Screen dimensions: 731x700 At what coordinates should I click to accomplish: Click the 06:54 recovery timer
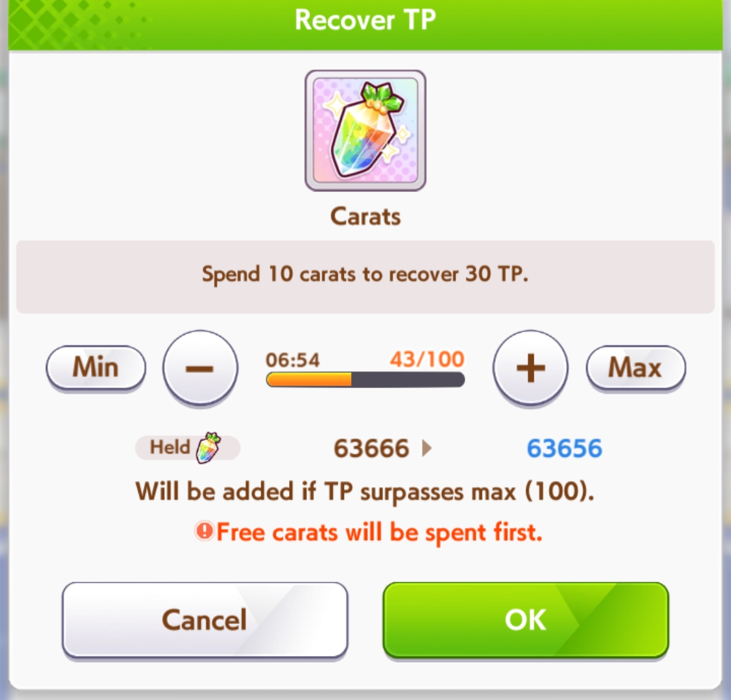[x=293, y=360]
